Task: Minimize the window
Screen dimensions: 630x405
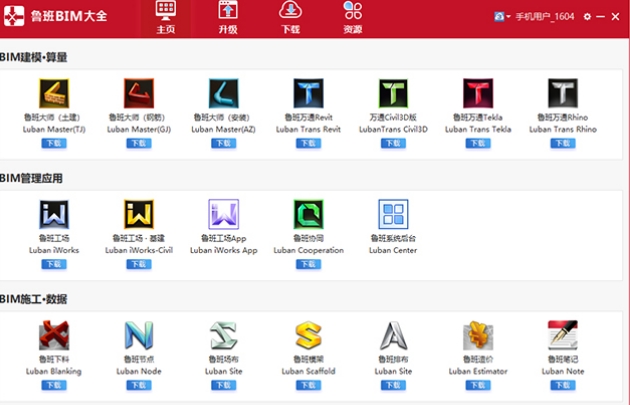Action: (x=600, y=16)
